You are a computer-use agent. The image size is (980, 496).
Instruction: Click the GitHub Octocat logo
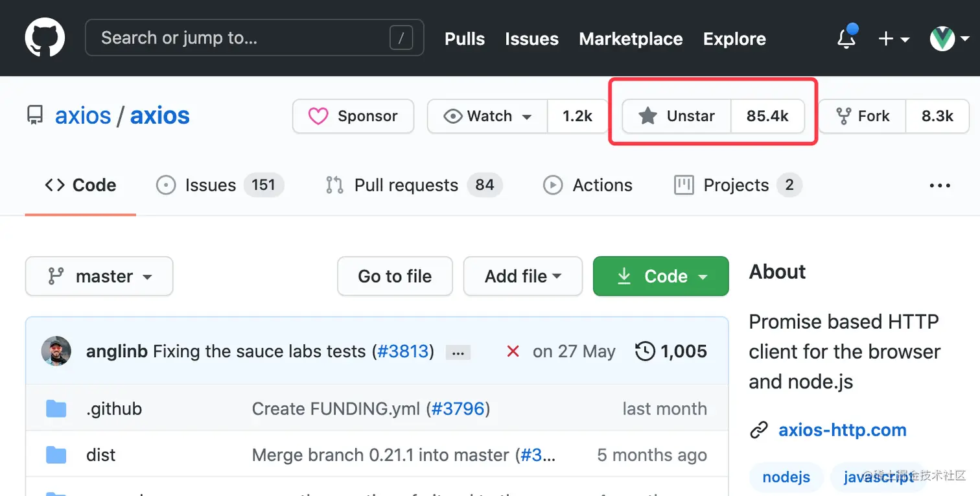click(45, 38)
